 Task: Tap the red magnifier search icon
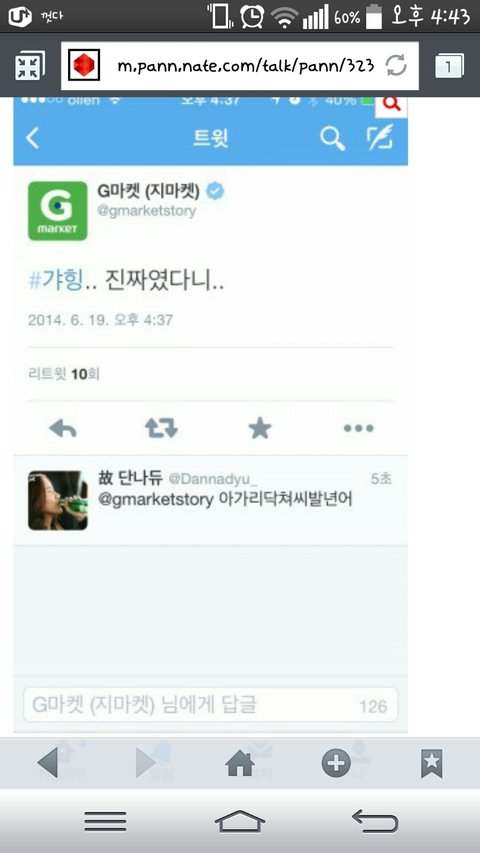(392, 104)
